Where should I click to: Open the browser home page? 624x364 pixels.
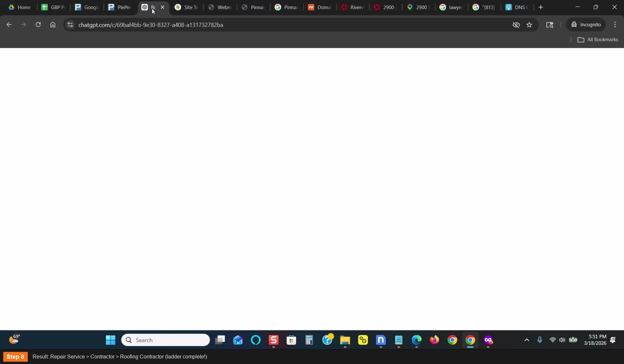[53, 25]
